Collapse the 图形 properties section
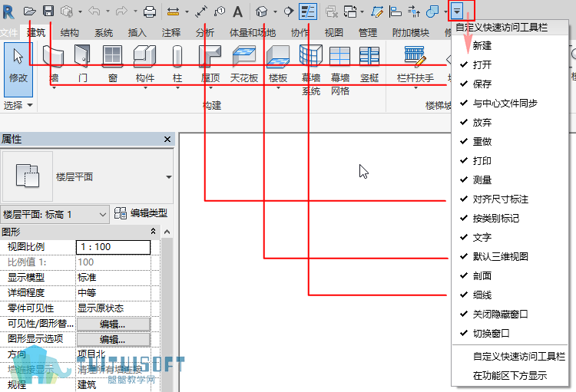 (153, 231)
